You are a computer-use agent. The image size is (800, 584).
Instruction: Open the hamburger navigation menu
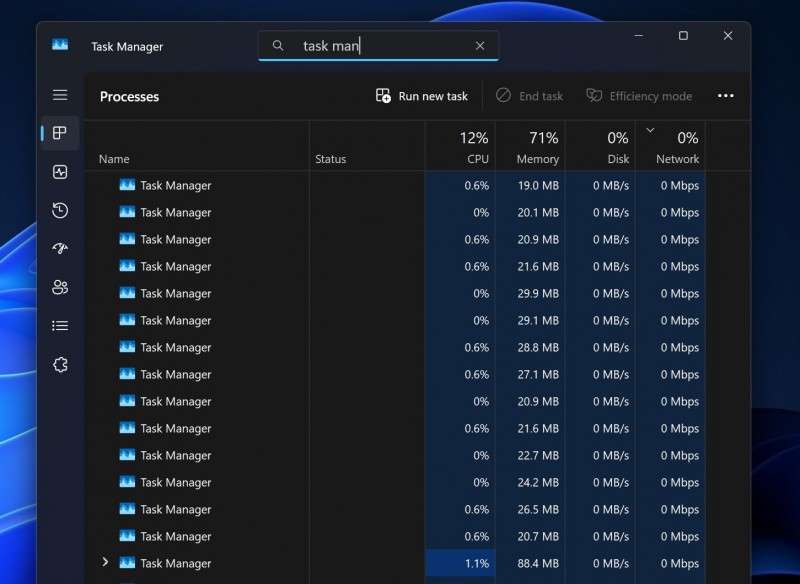tap(60, 95)
